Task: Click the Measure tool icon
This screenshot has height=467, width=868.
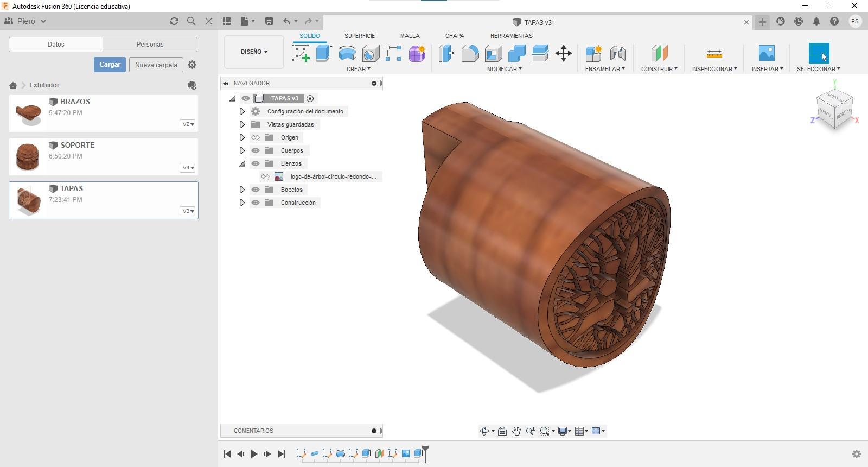Action: click(x=714, y=53)
